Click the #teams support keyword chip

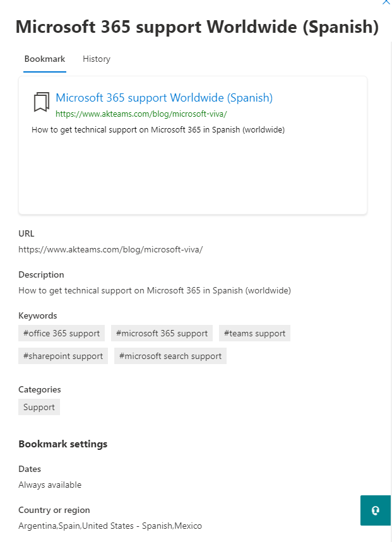tap(255, 333)
